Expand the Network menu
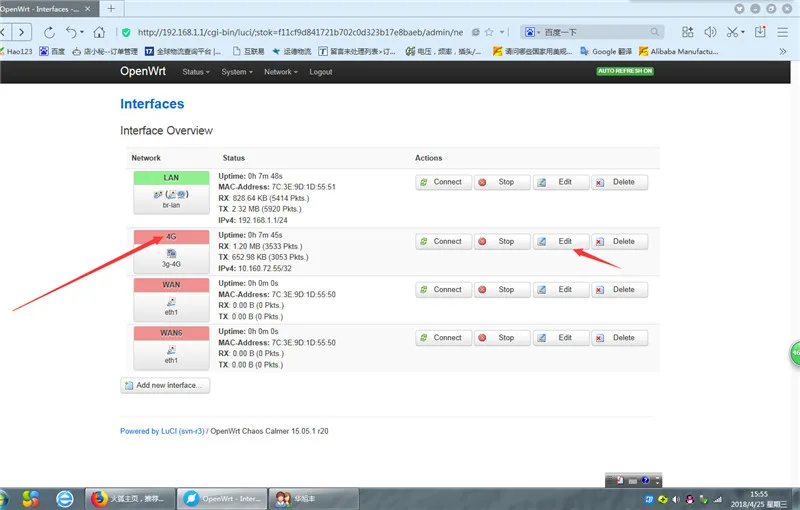The image size is (800, 510). click(281, 72)
